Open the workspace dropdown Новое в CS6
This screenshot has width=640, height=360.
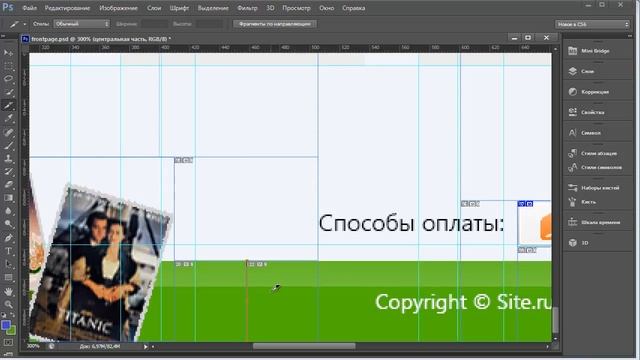(592, 24)
